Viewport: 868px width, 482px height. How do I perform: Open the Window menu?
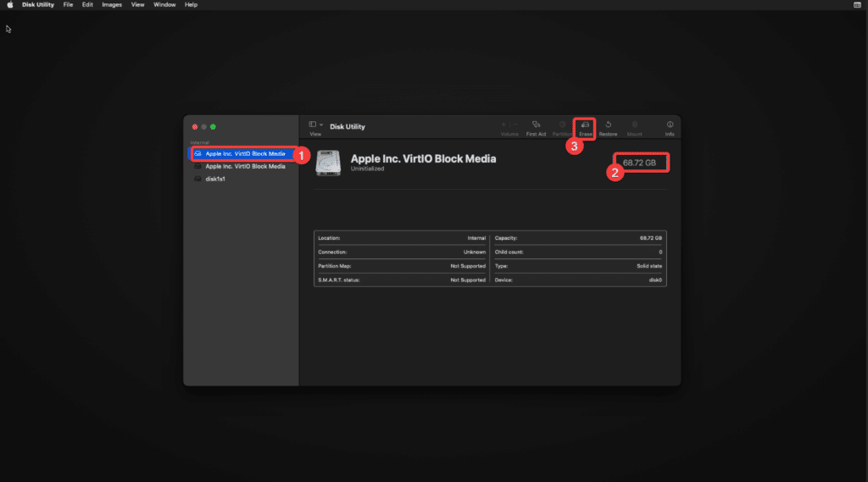(165, 5)
